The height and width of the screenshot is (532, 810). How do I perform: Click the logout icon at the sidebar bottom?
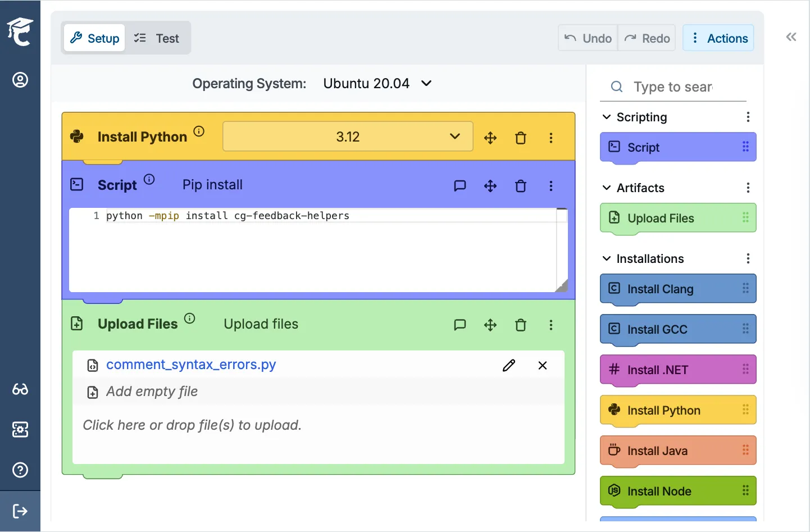point(20,511)
